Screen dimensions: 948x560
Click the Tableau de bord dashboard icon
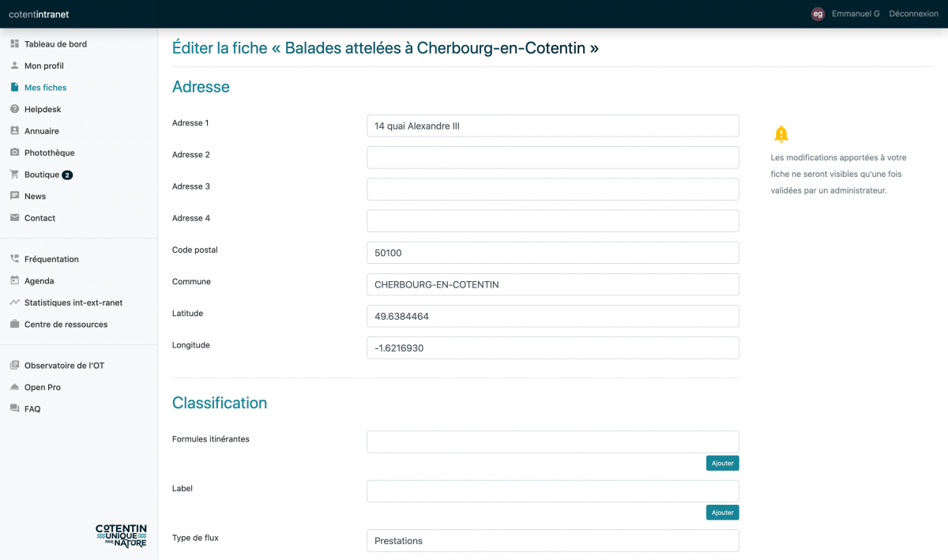click(x=14, y=44)
